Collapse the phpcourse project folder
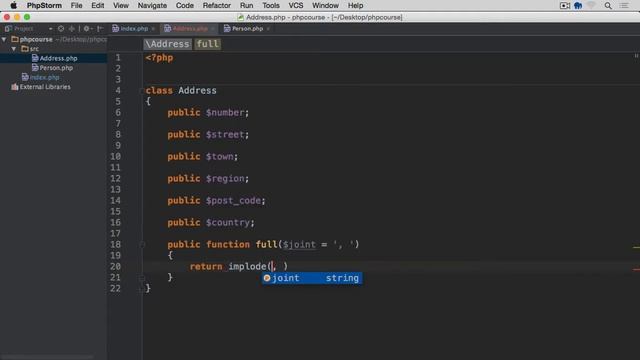Image resolution: width=640 pixels, height=360 pixels. [x=4, y=39]
